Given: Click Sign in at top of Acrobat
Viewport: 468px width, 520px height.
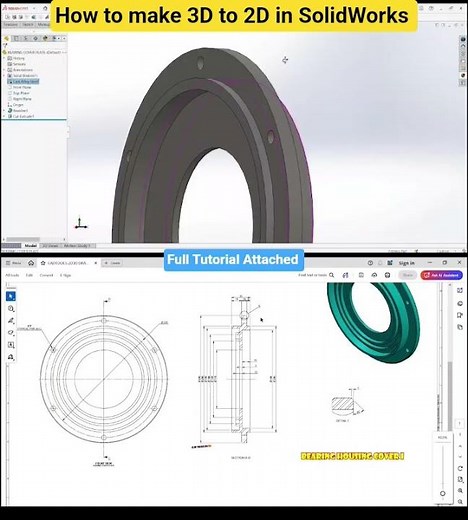Looking at the screenshot, I should [x=406, y=263].
